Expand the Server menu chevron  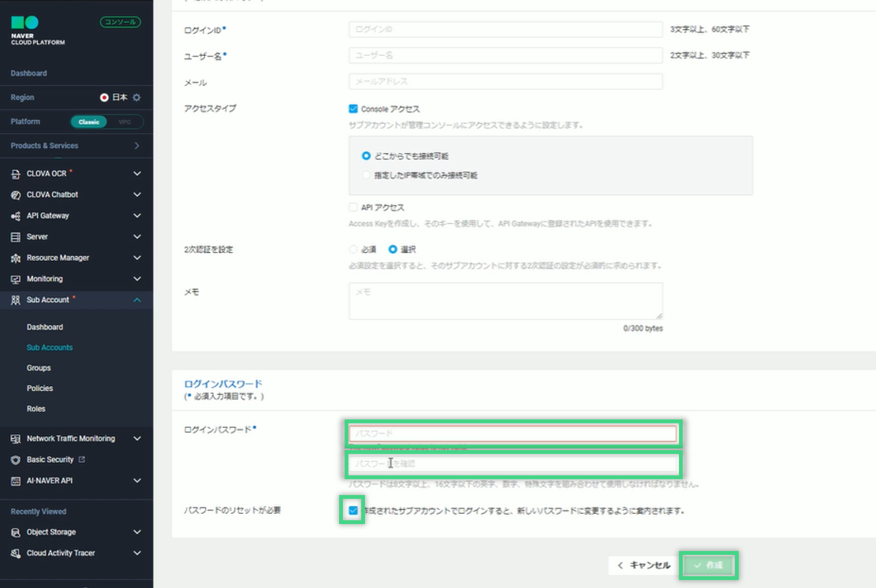pyautogui.click(x=137, y=237)
